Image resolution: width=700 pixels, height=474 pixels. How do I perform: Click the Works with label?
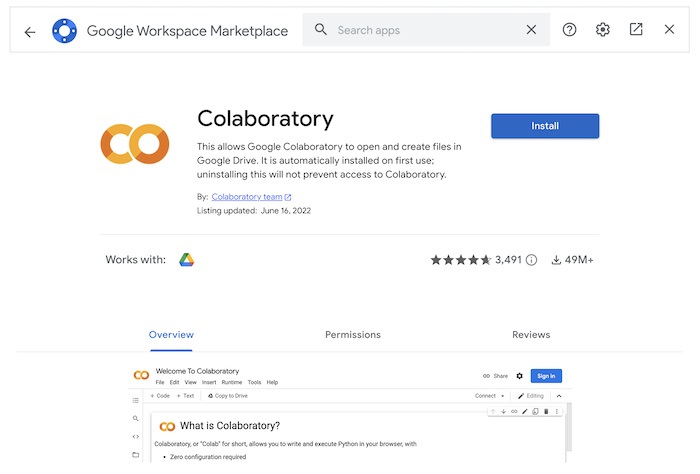coord(136,260)
